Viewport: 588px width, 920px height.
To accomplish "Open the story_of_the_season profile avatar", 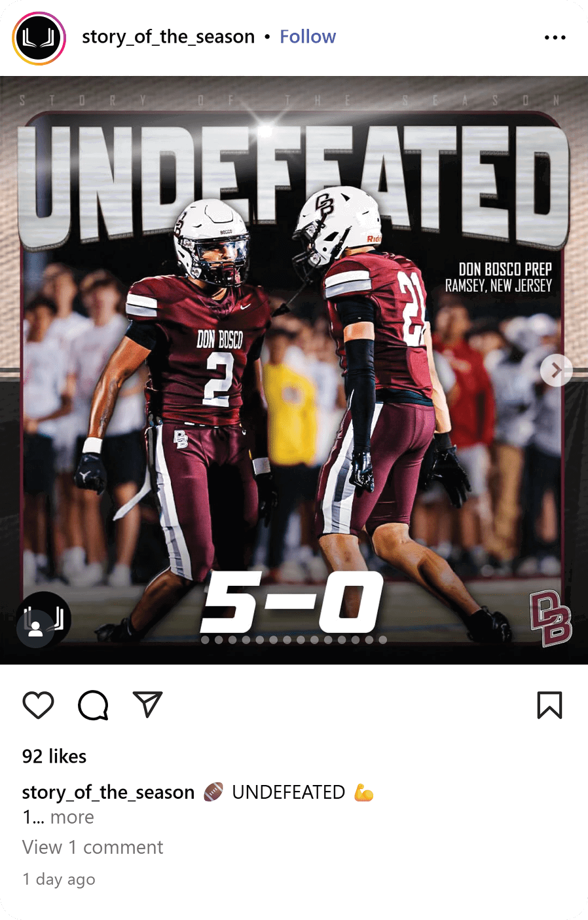I will tap(39, 38).
